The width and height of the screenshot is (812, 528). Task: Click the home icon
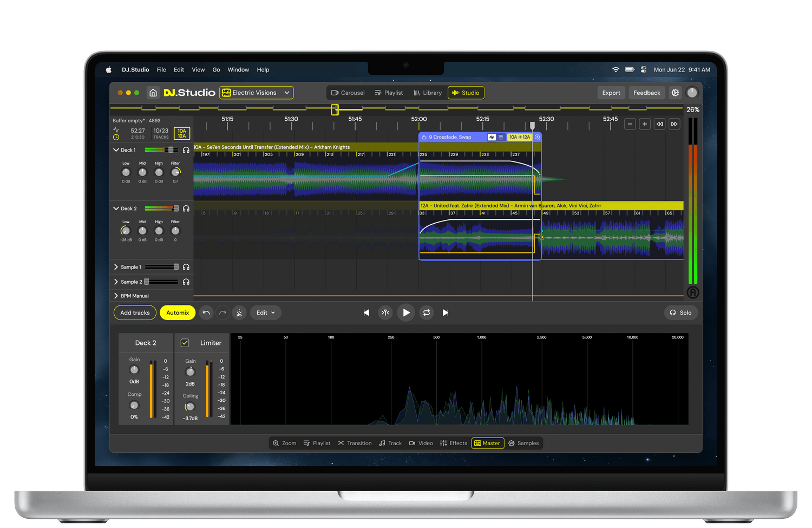click(x=153, y=93)
